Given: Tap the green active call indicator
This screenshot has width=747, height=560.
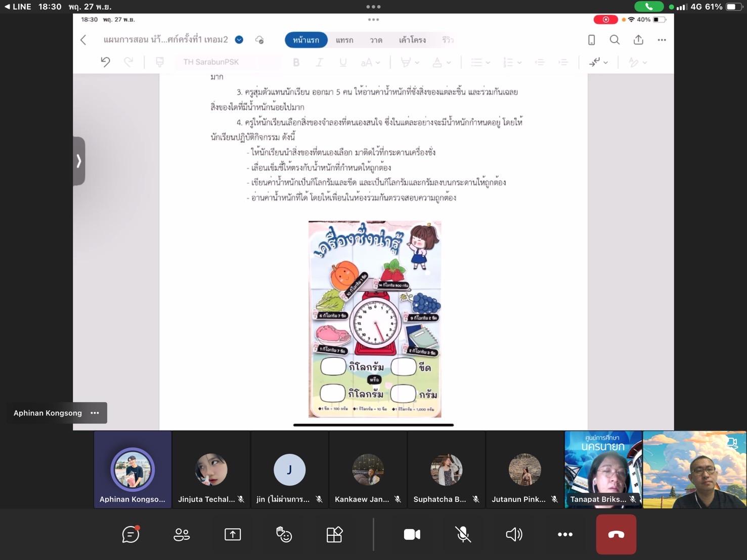Looking at the screenshot, I should pyautogui.click(x=648, y=7).
